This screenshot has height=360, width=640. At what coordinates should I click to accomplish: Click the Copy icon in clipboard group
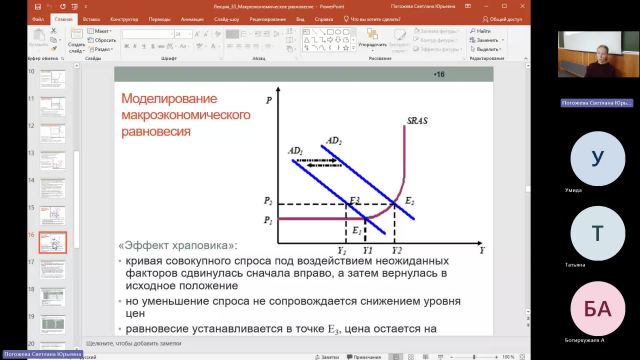pyautogui.click(x=53, y=40)
